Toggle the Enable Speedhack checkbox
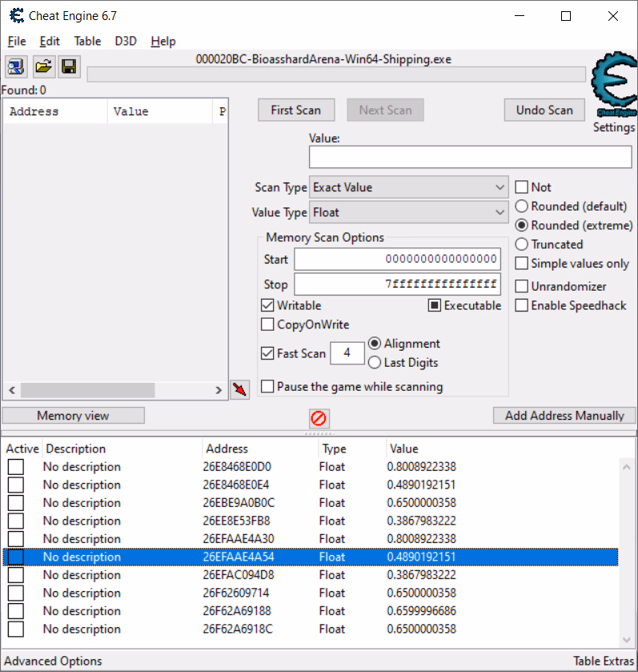Viewport: 638px width, 672px height. (522, 305)
